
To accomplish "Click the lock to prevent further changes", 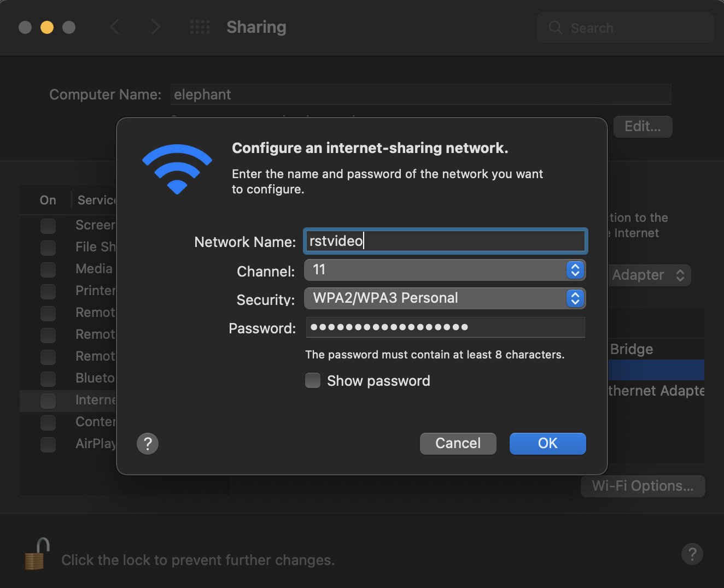I will (x=36, y=554).
